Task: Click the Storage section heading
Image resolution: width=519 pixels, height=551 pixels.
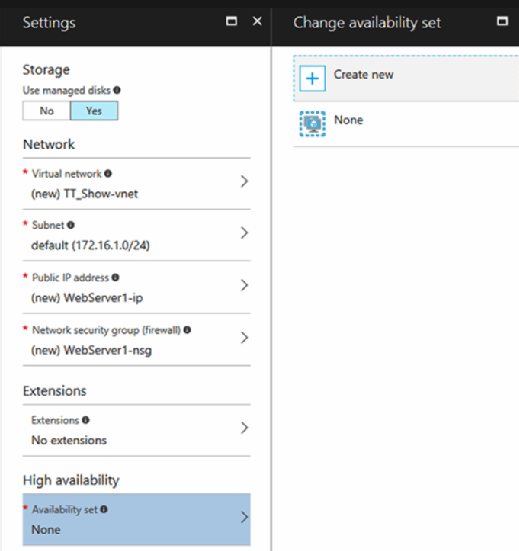Action: click(x=46, y=70)
